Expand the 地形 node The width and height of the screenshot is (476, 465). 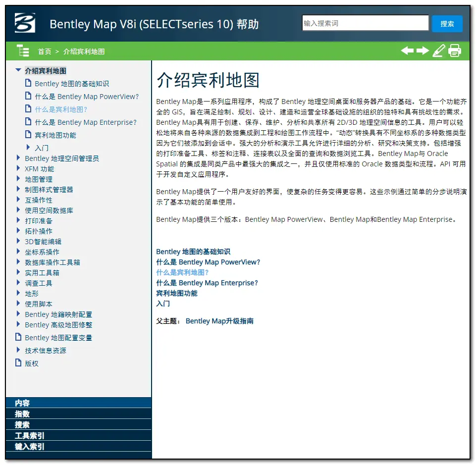click(18, 293)
